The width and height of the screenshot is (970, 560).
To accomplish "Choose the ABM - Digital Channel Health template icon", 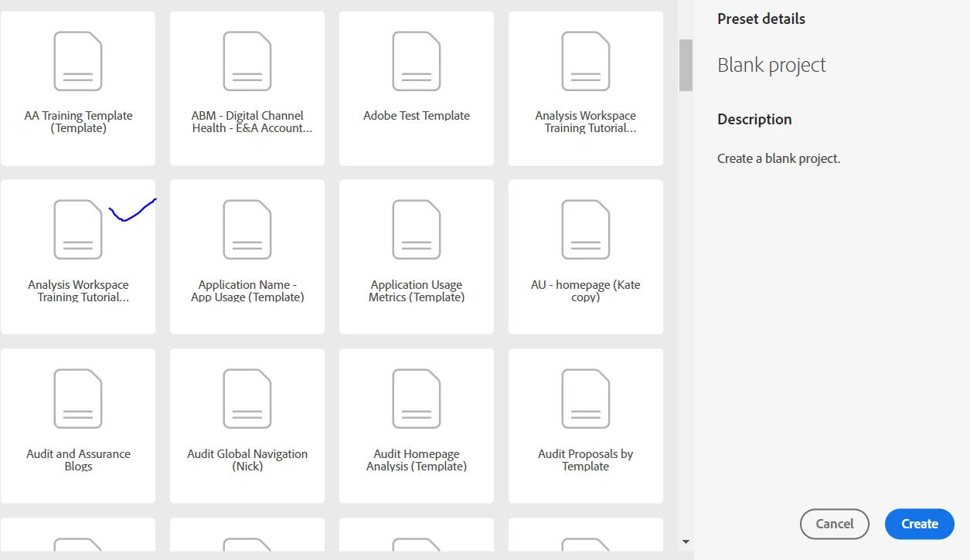I will (247, 61).
